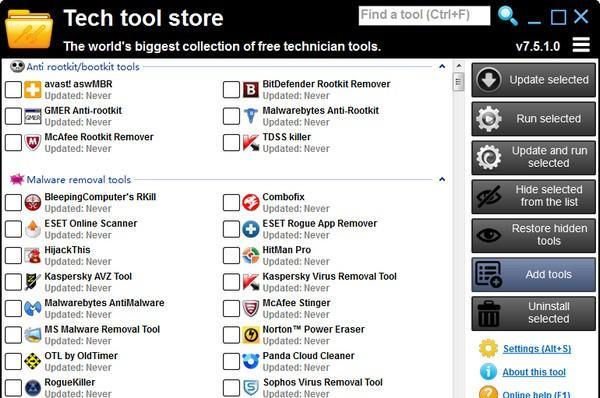
Task: Select the McAfee Stinger checkbox
Action: [x=232, y=308]
